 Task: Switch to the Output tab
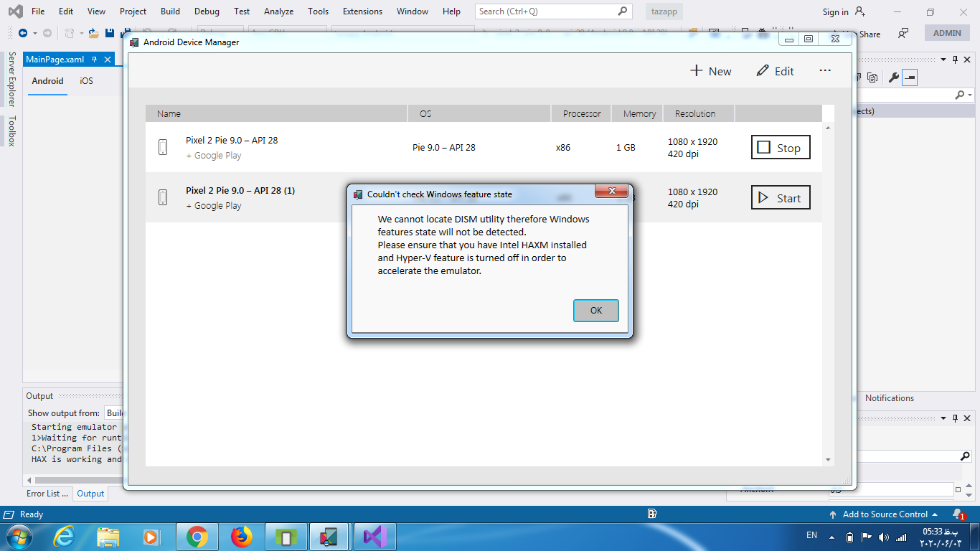90,494
